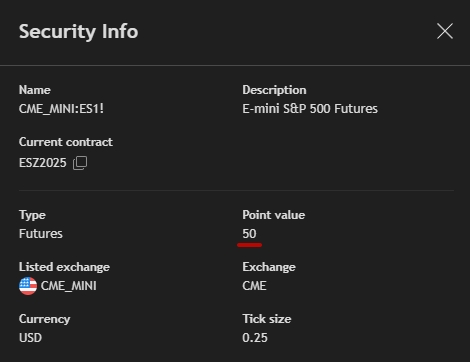The height and width of the screenshot is (362, 470).
Task: Select the Type value Futures
Action: (41, 234)
